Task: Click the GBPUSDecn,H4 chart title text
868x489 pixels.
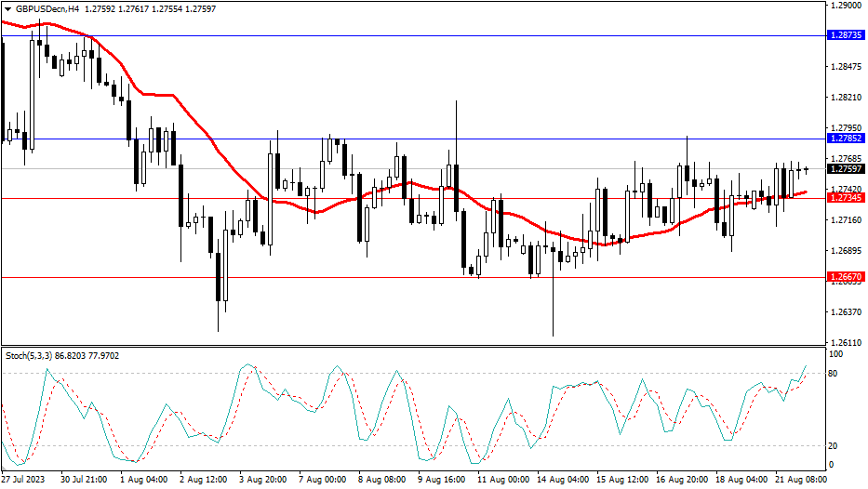Action: click(x=46, y=9)
